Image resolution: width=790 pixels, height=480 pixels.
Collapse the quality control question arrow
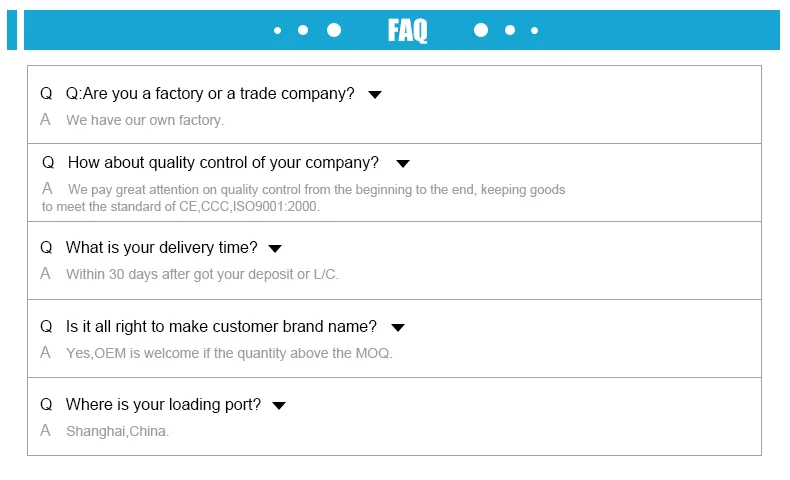pyautogui.click(x=403, y=164)
